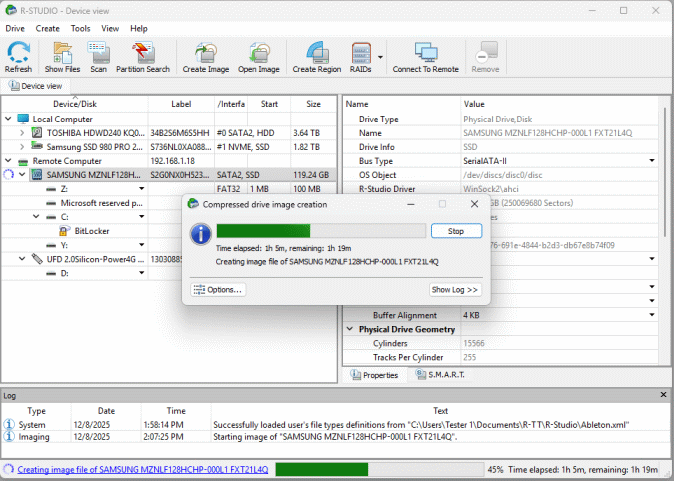Open the Options... button in dialog
The width and height of the screenshot is (674, 481).
218,289
